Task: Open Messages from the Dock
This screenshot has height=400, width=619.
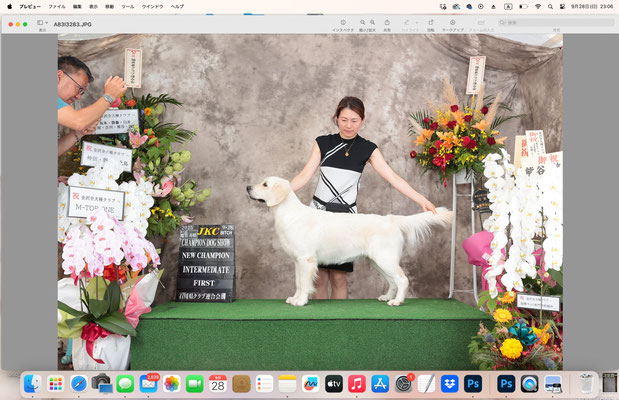Action: pos(125,384)
